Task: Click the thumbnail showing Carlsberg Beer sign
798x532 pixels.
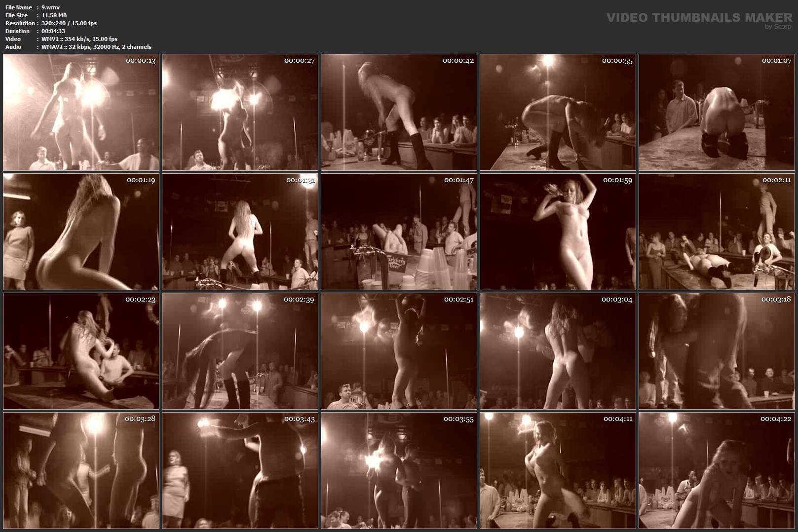Action: [399, 231]
